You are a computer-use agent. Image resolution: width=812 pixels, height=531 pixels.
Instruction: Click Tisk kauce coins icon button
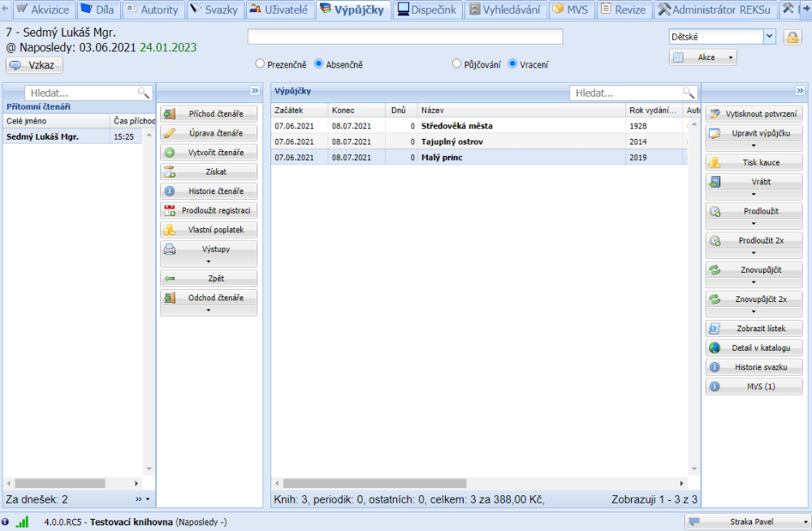(x=754, y=162)
